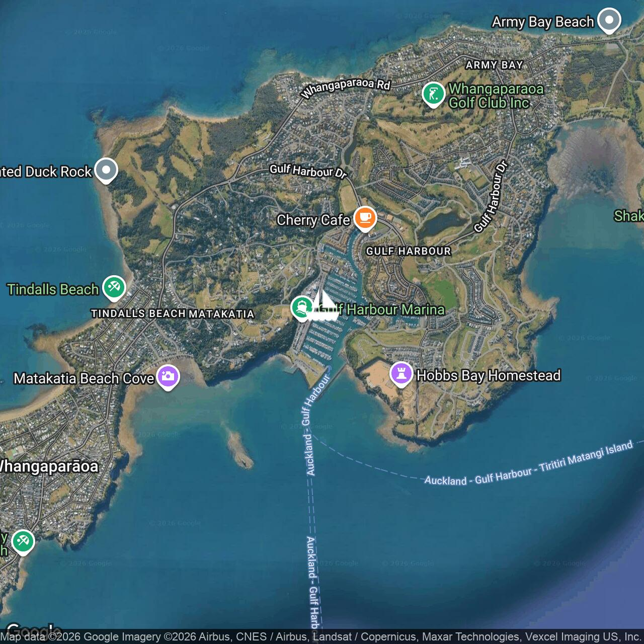Click the GULF HARBOUR suburb label
The image size is (644, 644).
[408, 251]
